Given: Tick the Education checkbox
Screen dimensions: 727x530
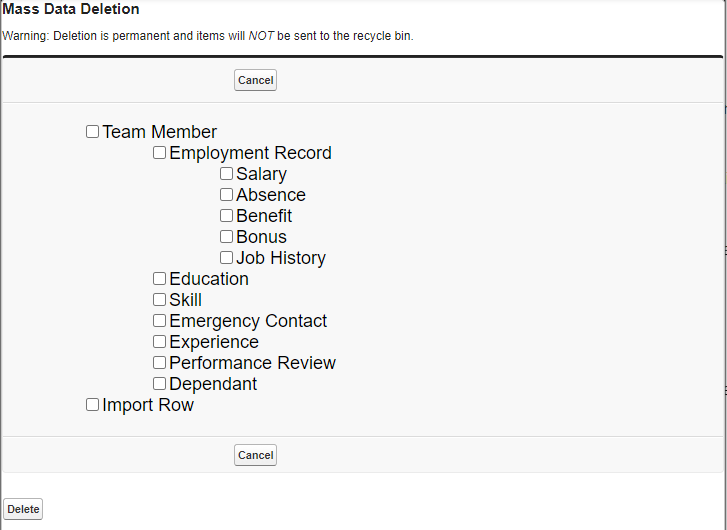Looking at the screenshot, I should 160,279.
